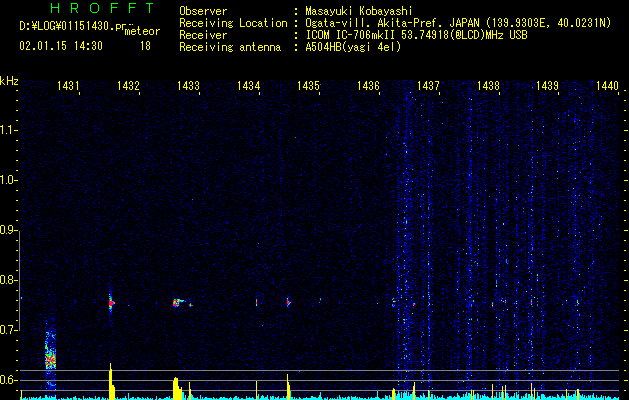Viewport: 629px width, 400px height.
Task: Click the 'Receiver' field label
Action: (x=203, y=35)
